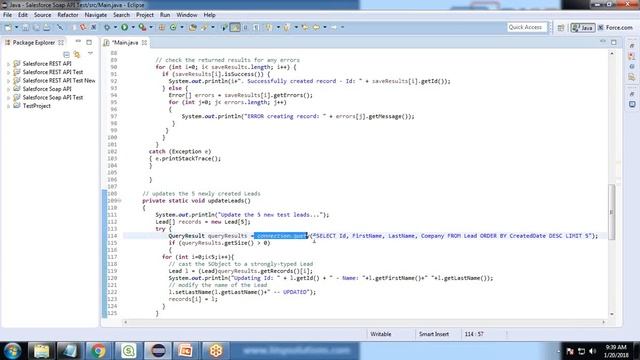The image size is (640, 360).
Task: Open the Window menu
Action: 187,15
